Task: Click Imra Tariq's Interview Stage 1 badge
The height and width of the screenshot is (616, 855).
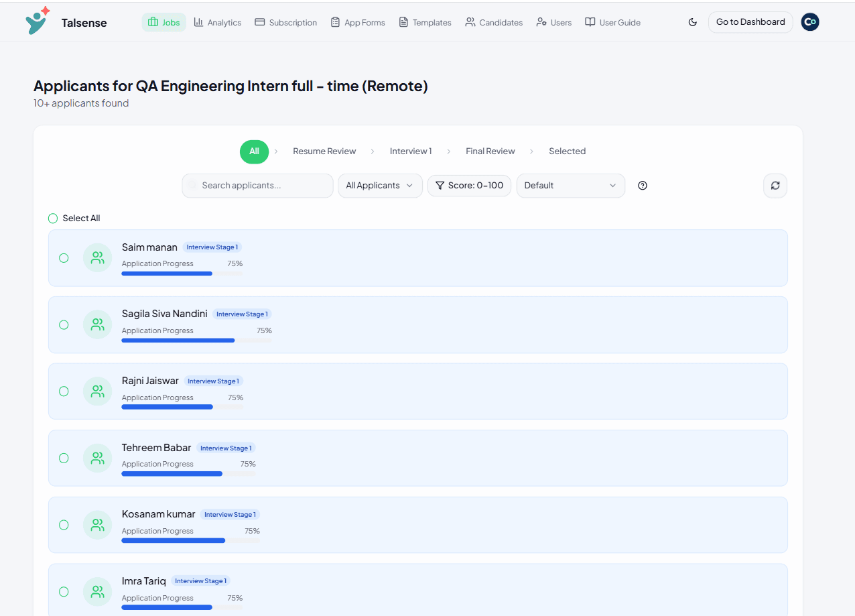Action: [x=201, y=581]
